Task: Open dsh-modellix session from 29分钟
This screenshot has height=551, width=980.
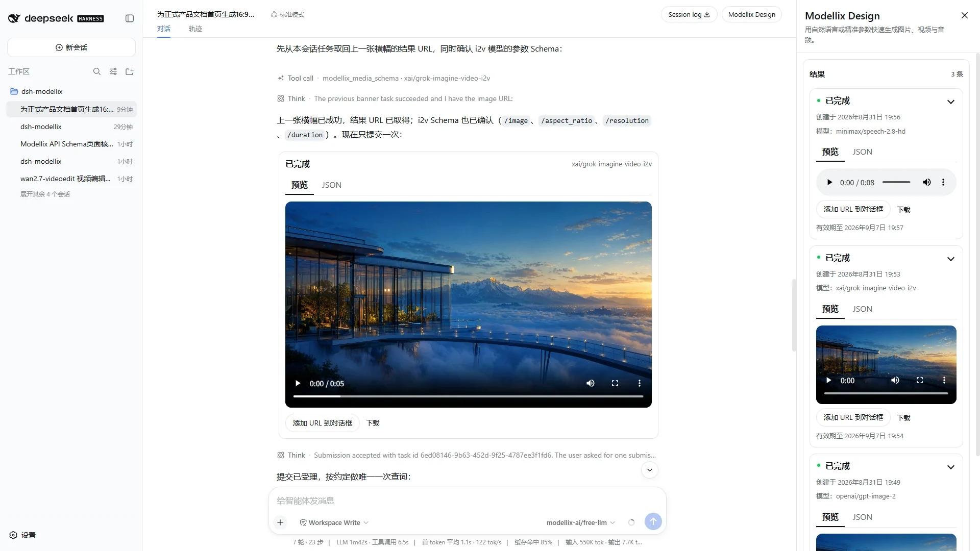Action: click(71, 127)
